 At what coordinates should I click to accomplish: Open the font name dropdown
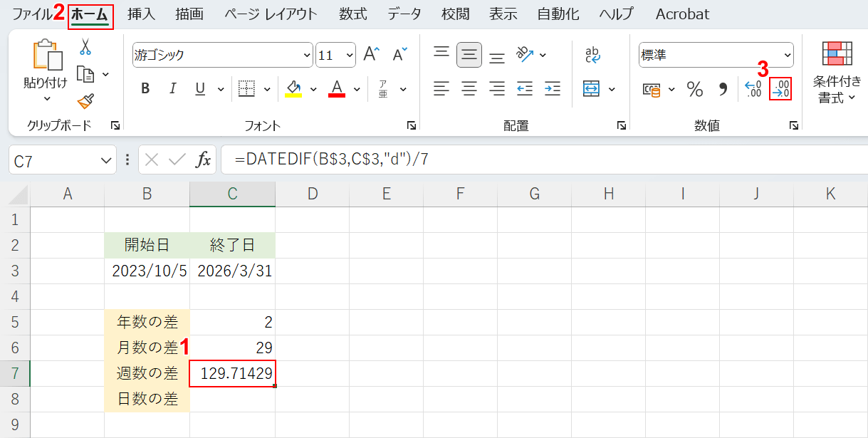[x=308, y=55]
